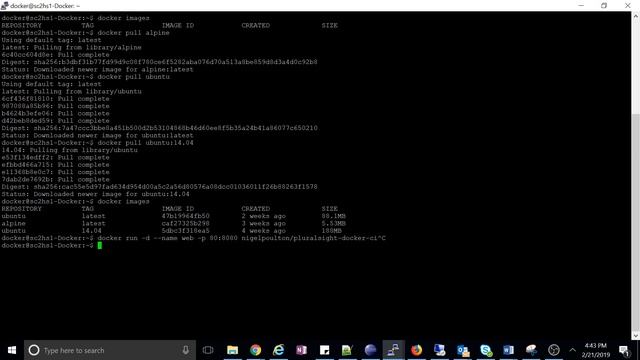
Task: Click the '14.04' tag in images table
Action: click(x=91, y=231)
